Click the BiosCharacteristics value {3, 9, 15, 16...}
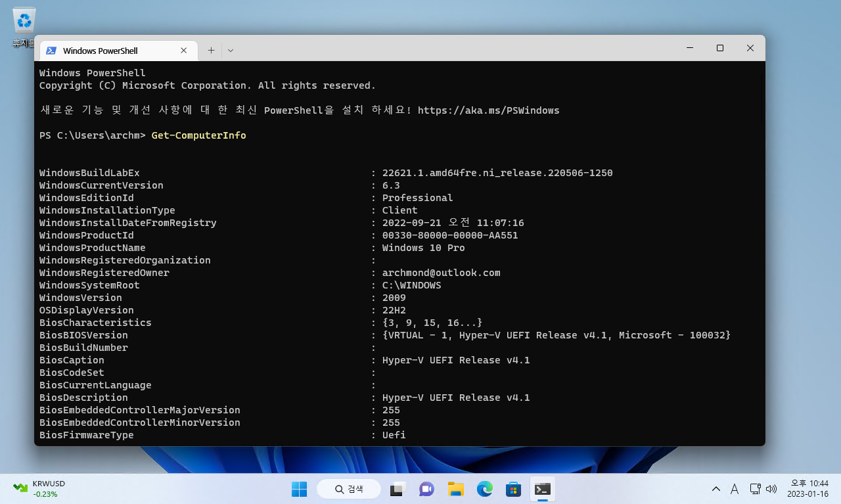This screenshot has width=841, height=504. [432, 323]
